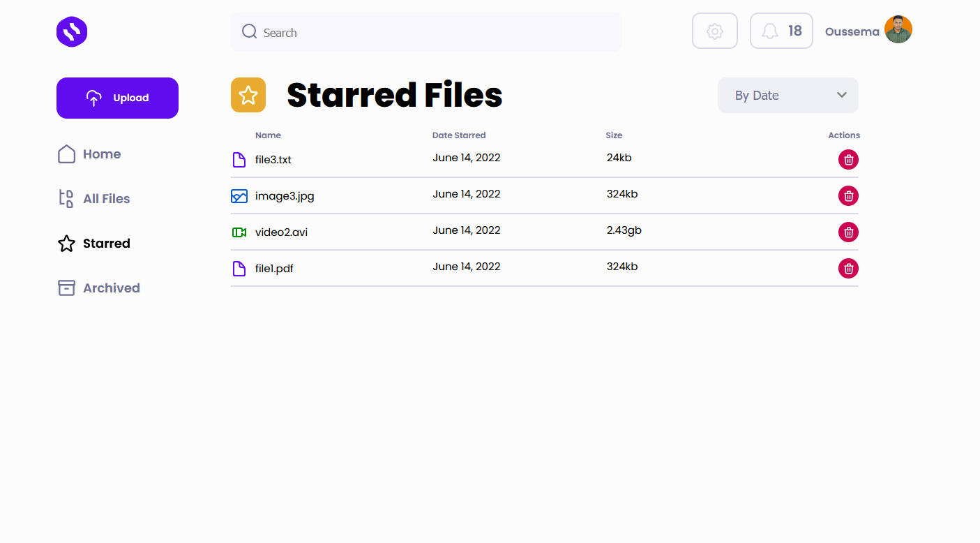Click the Actions column header
Image resolution: width=980 pixels, height=543 pixels.
(x=844, y=135)
